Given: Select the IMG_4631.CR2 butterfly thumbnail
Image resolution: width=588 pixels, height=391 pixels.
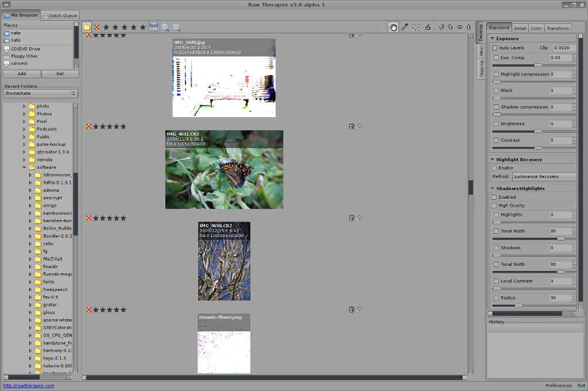Looking at the screenshot, I should pos(224,169).
